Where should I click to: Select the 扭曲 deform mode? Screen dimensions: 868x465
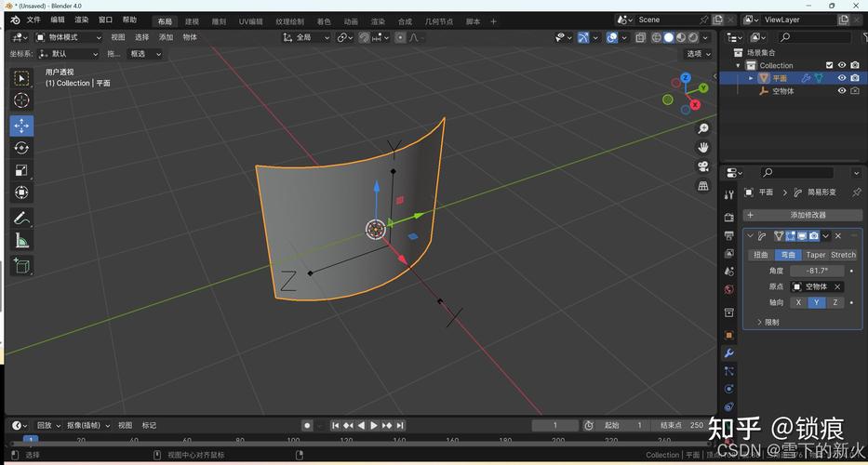click(761, 255)
